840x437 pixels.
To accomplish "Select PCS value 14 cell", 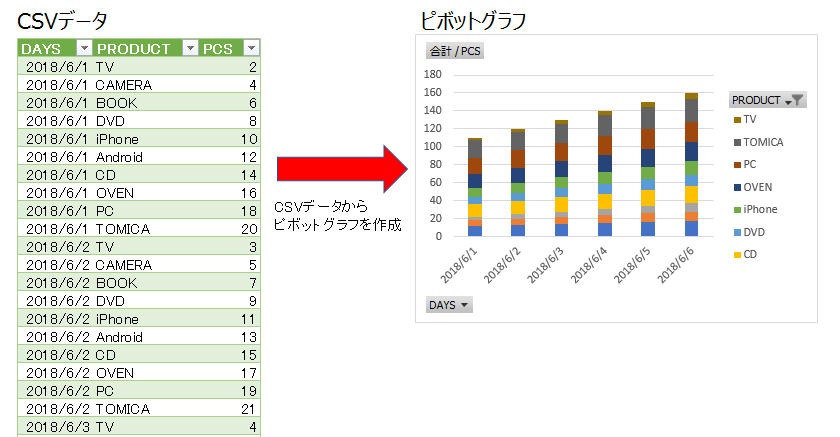I will [x=230, y=175].
